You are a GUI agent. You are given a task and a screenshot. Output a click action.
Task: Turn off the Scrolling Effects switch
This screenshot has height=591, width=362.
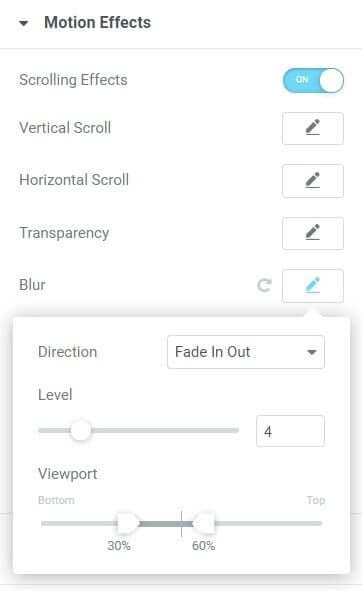coord(313,80)
